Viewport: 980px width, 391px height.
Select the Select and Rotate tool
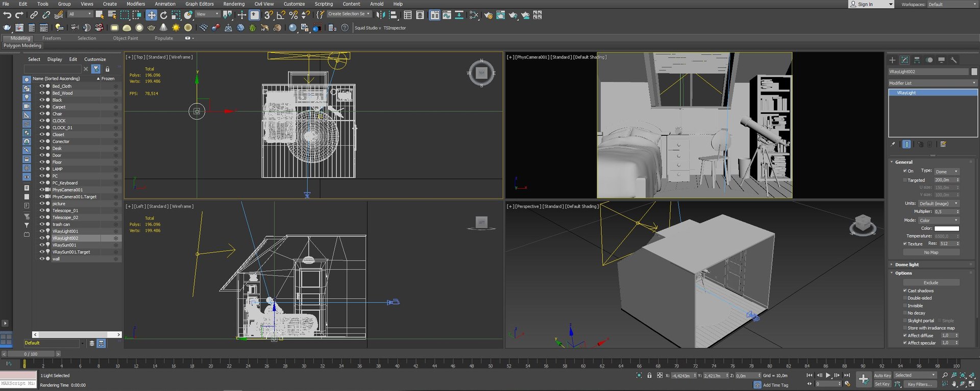(x=163, y=15)
